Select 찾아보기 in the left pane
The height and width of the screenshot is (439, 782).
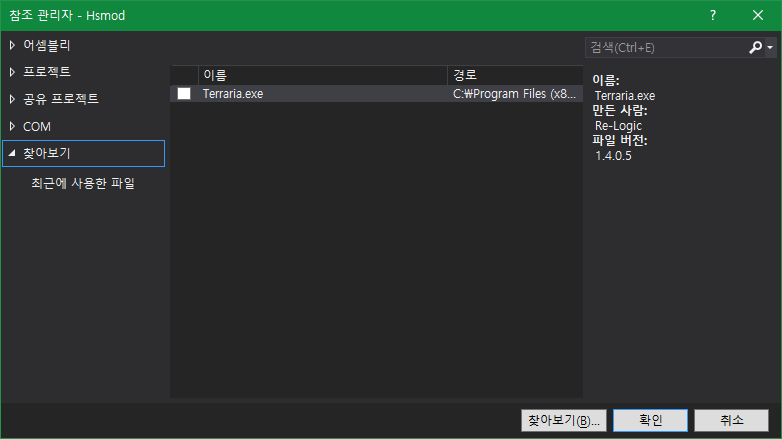pos(83,153)
